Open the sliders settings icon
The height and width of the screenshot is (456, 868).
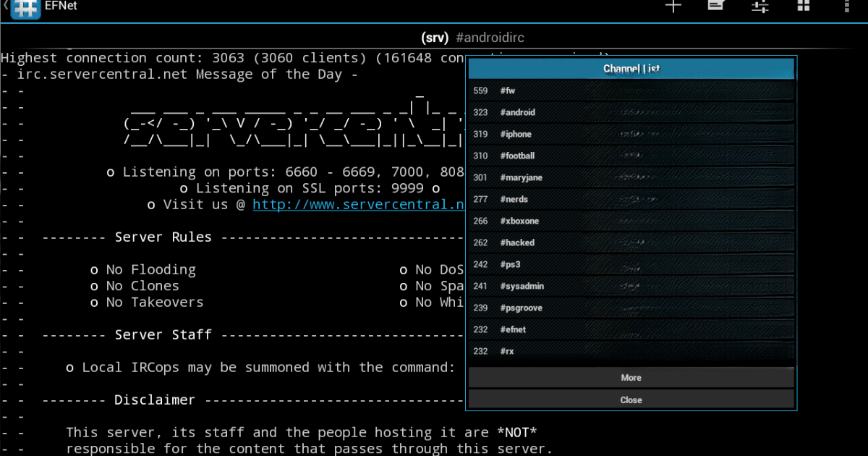759,6
